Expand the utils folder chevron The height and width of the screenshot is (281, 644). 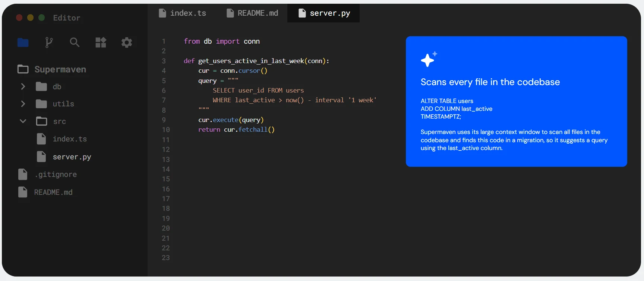[23, 104]
